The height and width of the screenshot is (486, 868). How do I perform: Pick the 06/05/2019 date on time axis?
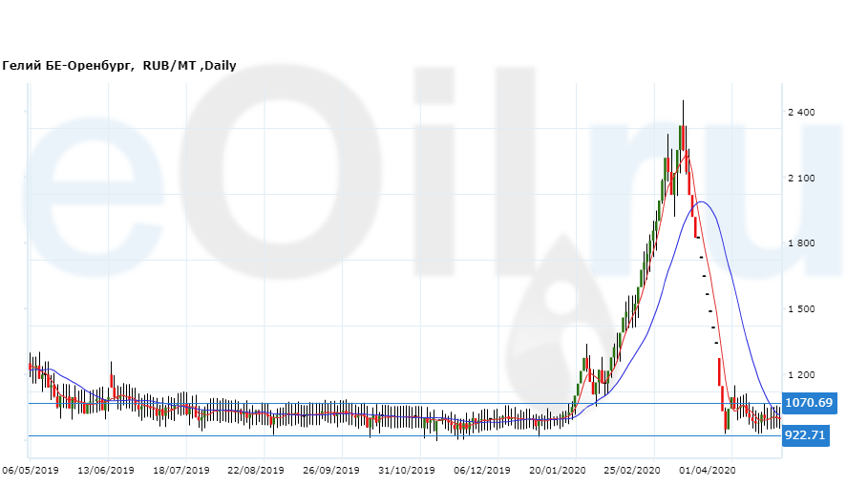tap(31, 471)
